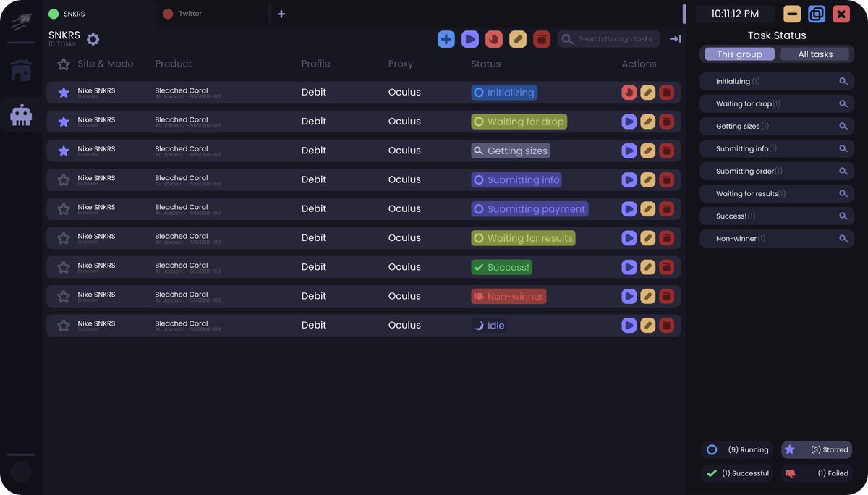Stop all tasks with toolbar hand icon
The width and height of the screenshot is (868, 495).
[494, 39]
